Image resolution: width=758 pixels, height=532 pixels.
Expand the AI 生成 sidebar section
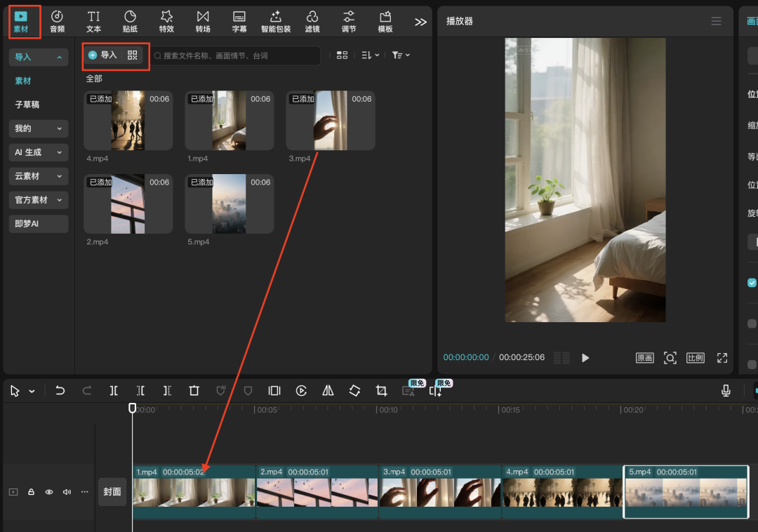(x=39, y=152)
